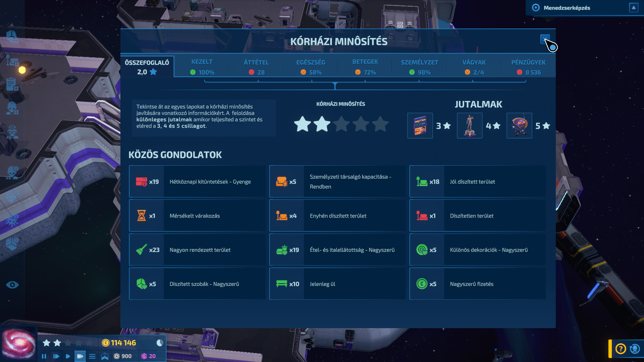The height and width of the screenshot is (362, 644).
Task: Toggle fast-forward game speed
Action: (x=80, y=356)
